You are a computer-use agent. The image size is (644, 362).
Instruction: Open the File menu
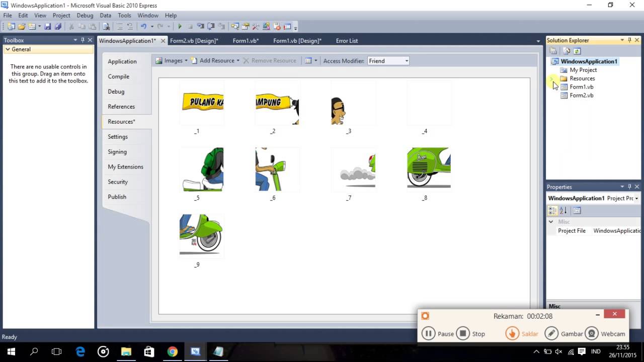click(8, 16)
